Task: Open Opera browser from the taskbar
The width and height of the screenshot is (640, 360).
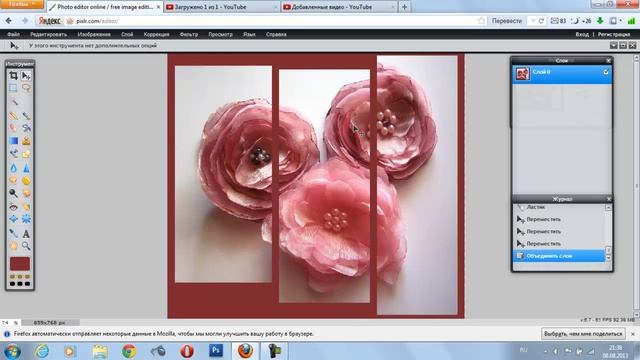Action: 187,351
